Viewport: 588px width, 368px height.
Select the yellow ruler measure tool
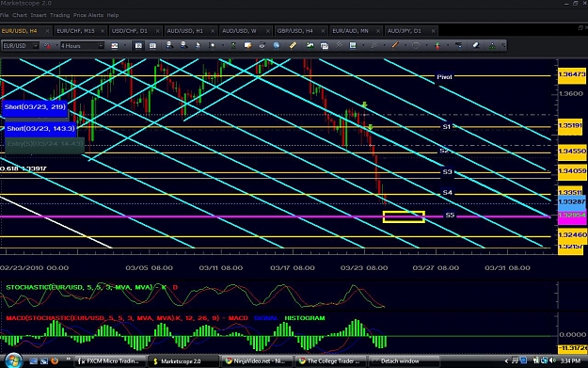pos(293,45)
